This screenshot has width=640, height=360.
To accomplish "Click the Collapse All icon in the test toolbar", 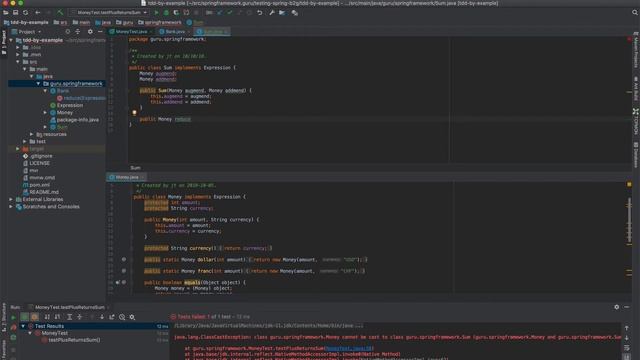I will click(x=80, y=317).
